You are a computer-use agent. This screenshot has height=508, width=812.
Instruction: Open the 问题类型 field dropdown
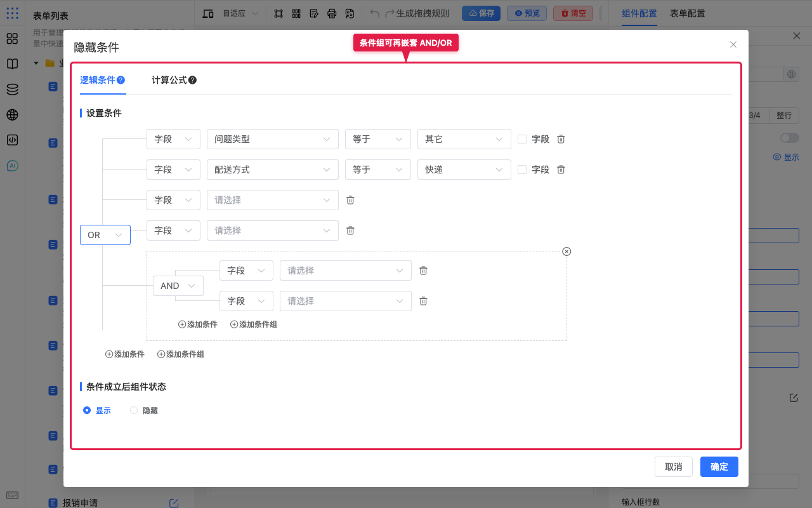click(x=273, y=139)
